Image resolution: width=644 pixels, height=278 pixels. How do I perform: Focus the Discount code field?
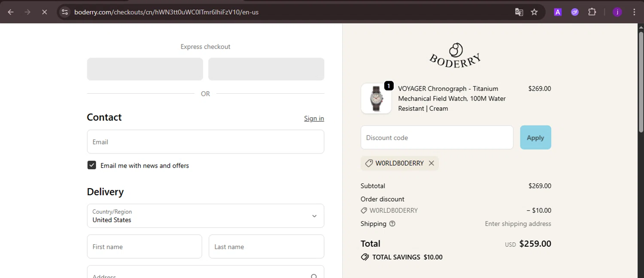point(437,137)
